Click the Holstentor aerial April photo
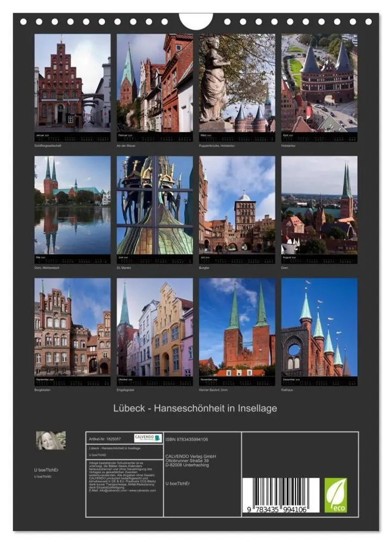This screenshot has width=392, height=544. coord(319,83)
